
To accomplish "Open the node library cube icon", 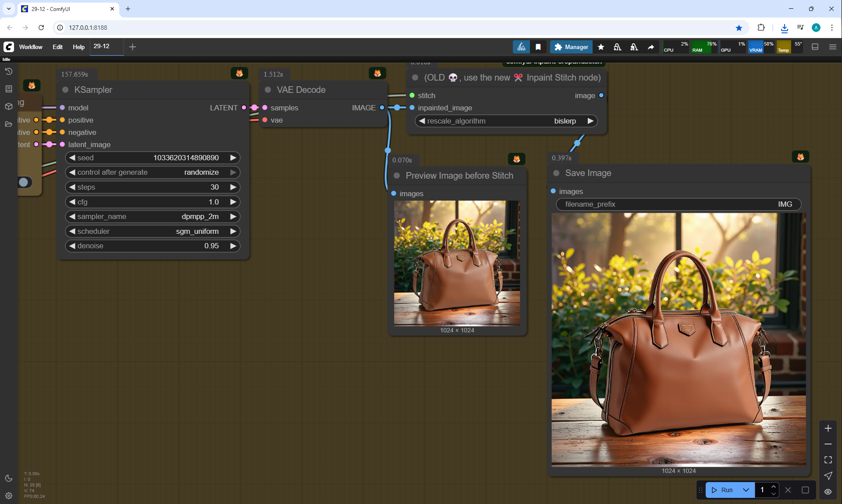I will pos(9,106).
